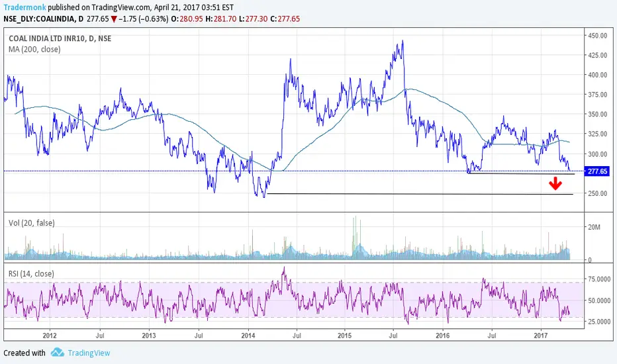Viewport: 617px width, 364px height.
Task: Click the 20M volume axis label
Action: (x=594, y=227)
